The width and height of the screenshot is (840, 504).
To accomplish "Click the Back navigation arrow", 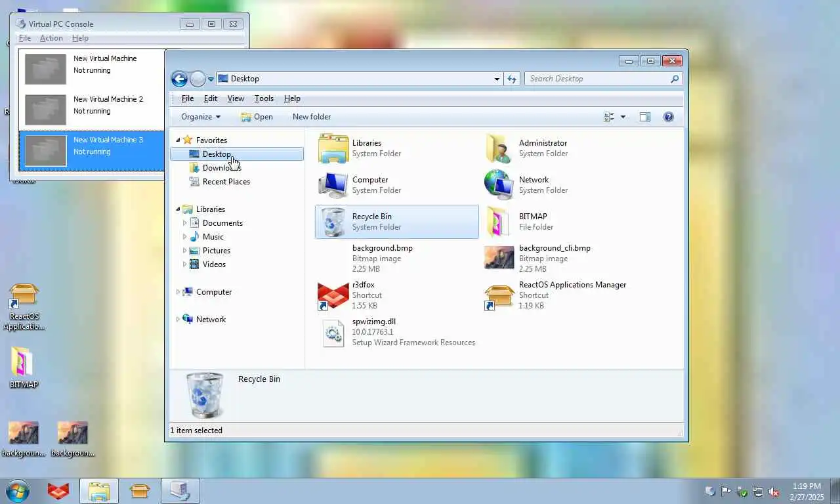I will pos(179,79).
